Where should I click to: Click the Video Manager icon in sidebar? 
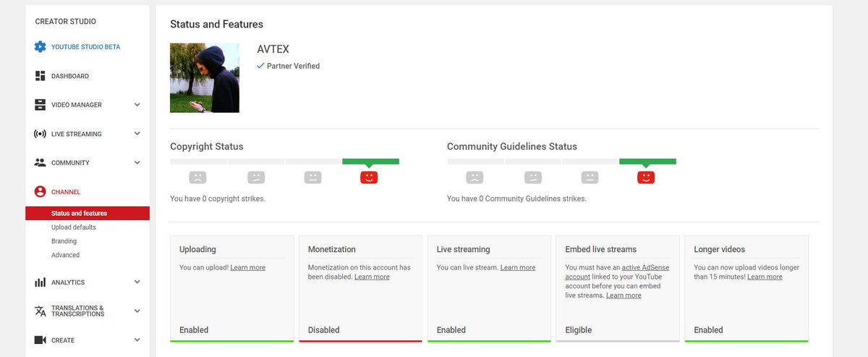point(41,105)
